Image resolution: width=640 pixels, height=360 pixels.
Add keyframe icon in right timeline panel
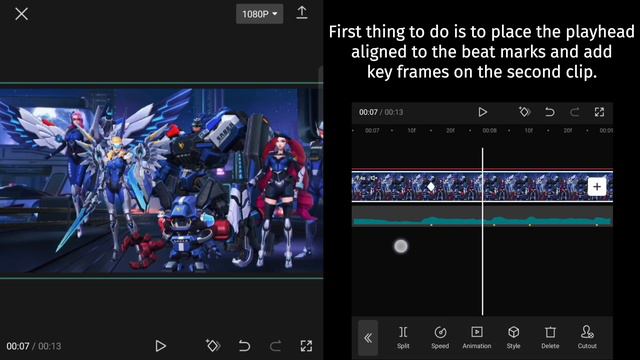524,111
